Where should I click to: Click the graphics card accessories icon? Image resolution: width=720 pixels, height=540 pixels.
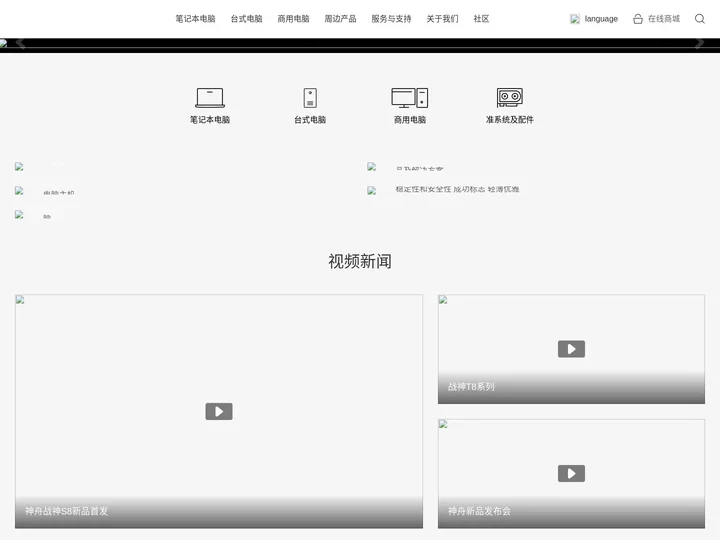click(x=510, y=97)
